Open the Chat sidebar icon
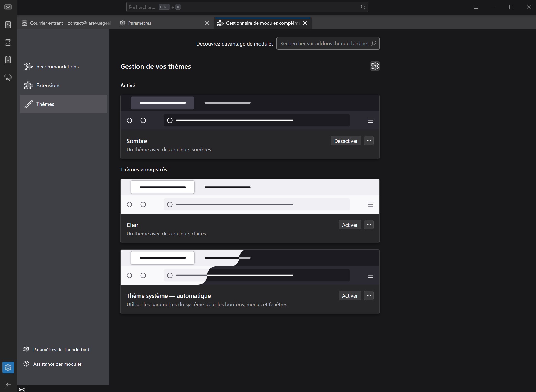The width and height of the screenshot is (536, 392). tap(8, 77)
